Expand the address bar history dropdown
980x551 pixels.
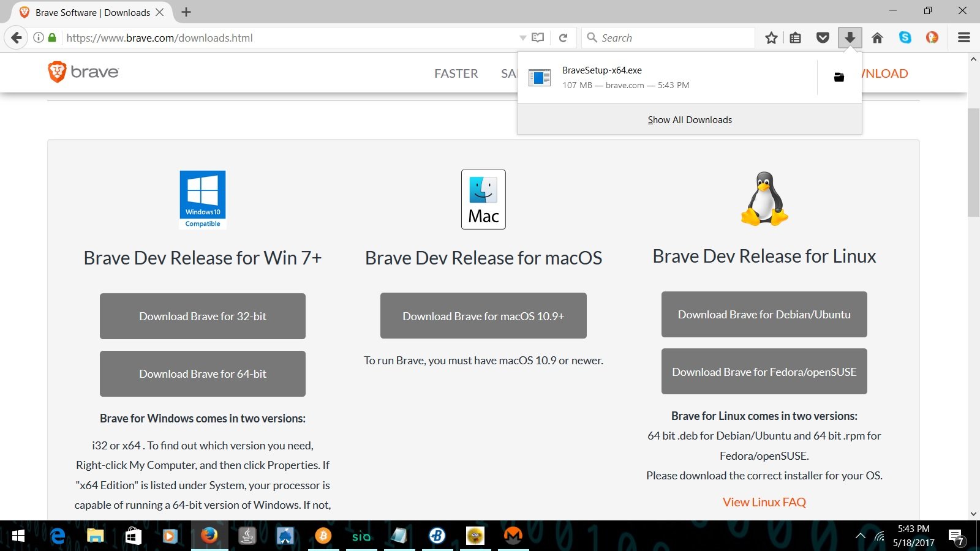tap(522, 38)
